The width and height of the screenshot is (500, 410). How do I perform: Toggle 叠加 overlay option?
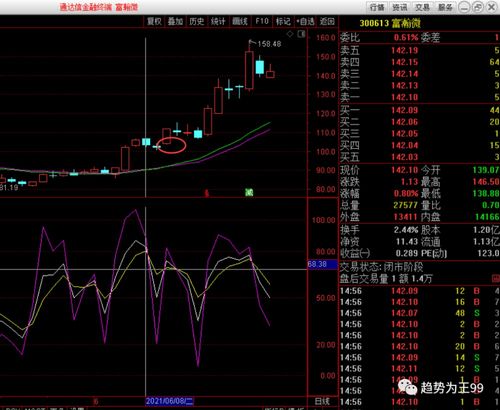coord(176,21)
